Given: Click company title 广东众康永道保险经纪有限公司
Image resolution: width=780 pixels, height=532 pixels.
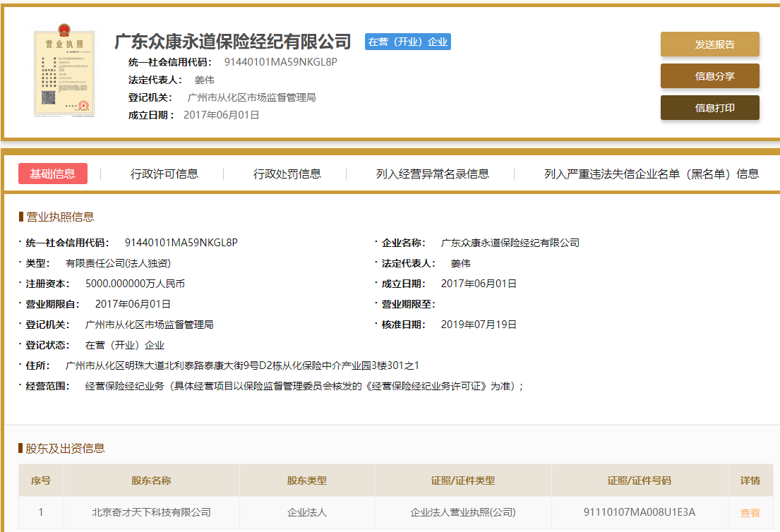Looking at the screenshot, I should (x=233, y=42).
